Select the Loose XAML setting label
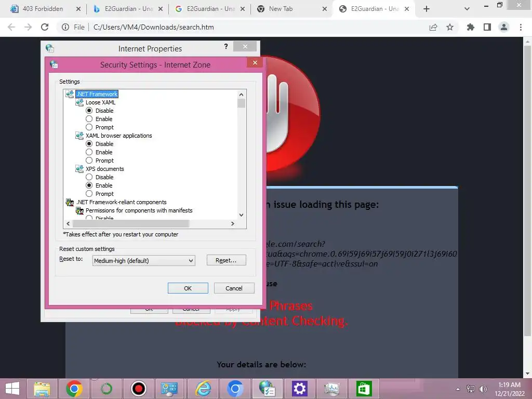This screenshot has width=532, height=399. click(100, 102)
